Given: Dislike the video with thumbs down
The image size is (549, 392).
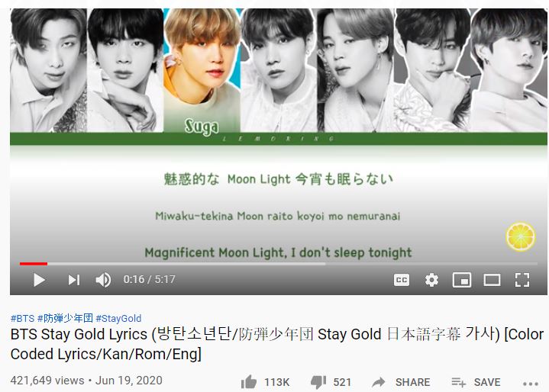Looking at the screenshot, I should [x=318, y=382].
